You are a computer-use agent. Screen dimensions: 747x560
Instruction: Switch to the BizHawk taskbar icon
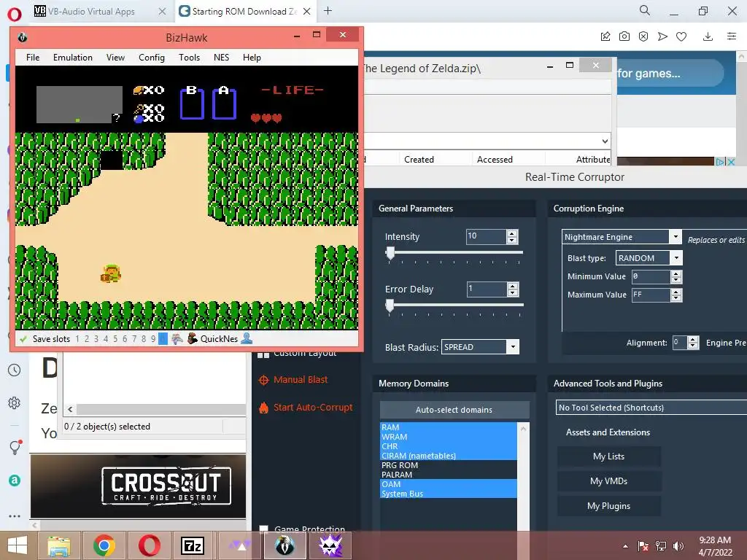point(285,545)
